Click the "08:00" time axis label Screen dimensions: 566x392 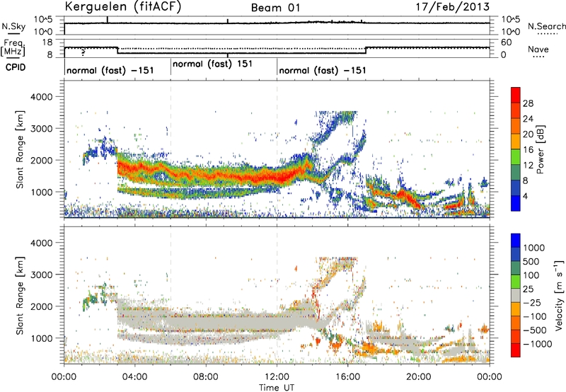pyautogui.click(x=206, y=377)
